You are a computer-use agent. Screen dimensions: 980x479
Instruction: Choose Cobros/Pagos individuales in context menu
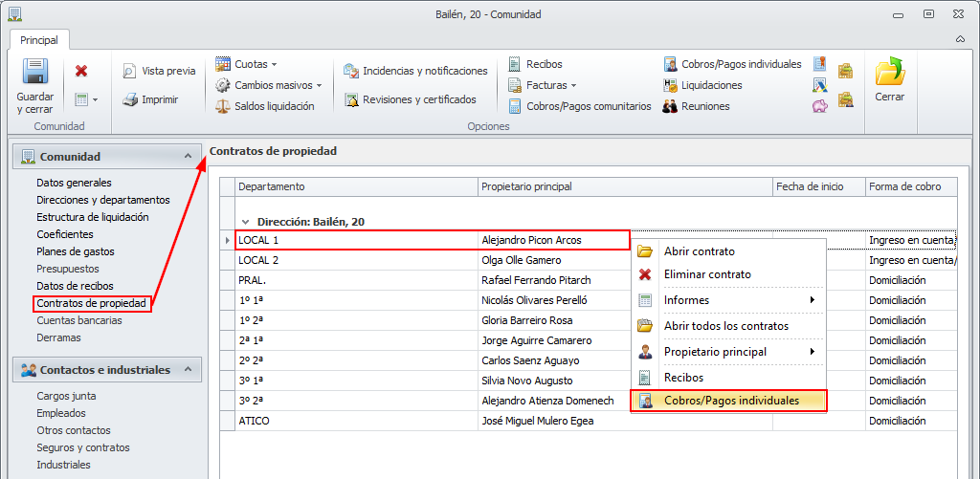point(730,401)
